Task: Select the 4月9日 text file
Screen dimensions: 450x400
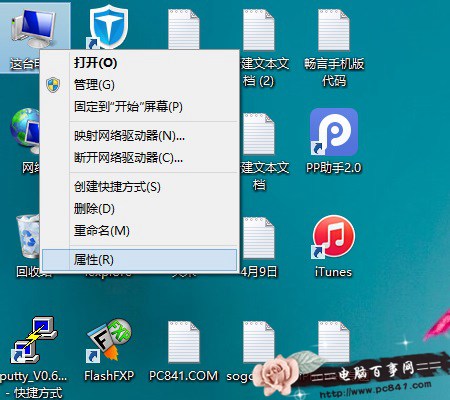Action: point(259,237)
